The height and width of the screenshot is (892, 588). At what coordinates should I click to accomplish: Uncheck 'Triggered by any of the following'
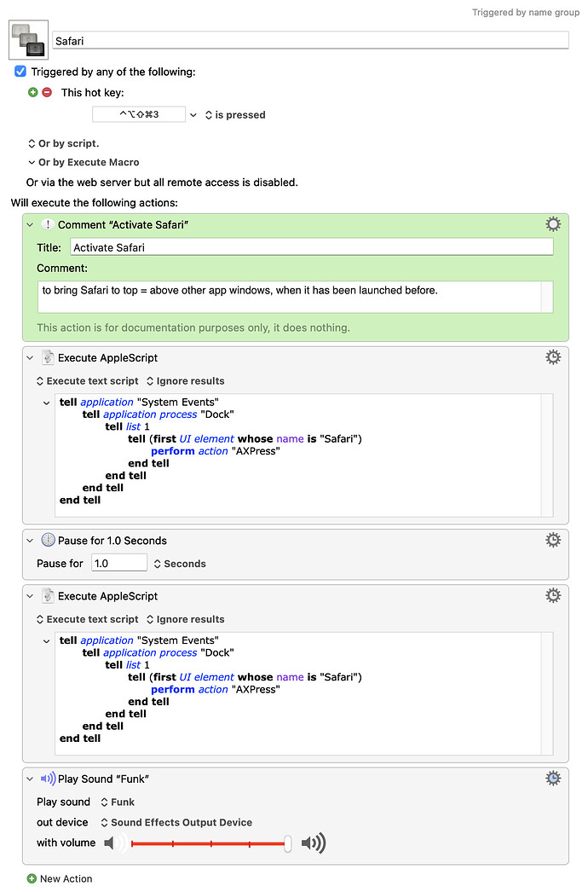(20, 71)
